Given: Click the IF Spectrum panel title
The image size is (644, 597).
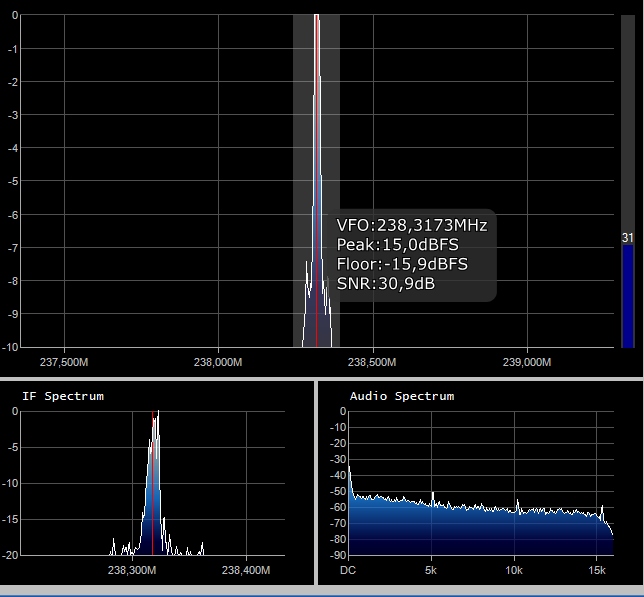Looking at the screenshot, I should pos(63,396).
